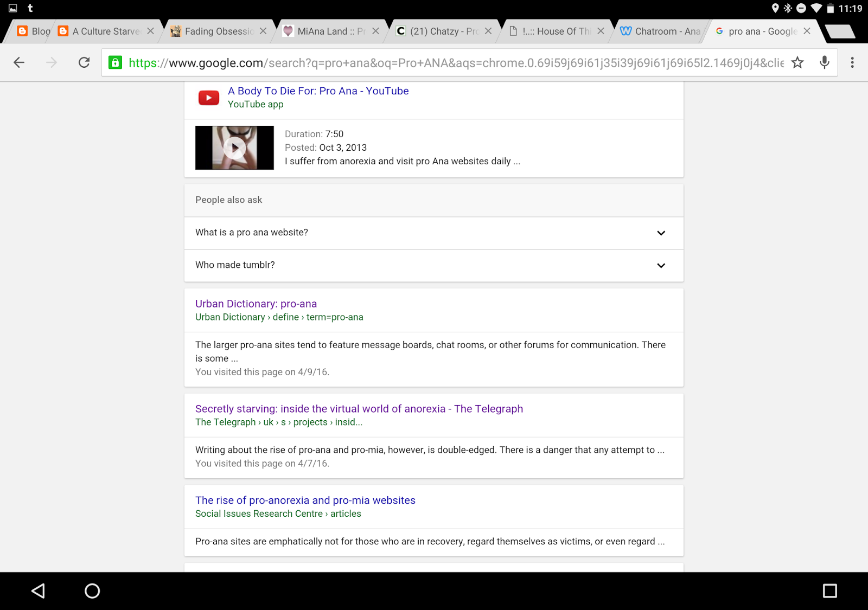Click the browser forward arrow
This screenshot has height=610, width=868.
pos(52,62)
